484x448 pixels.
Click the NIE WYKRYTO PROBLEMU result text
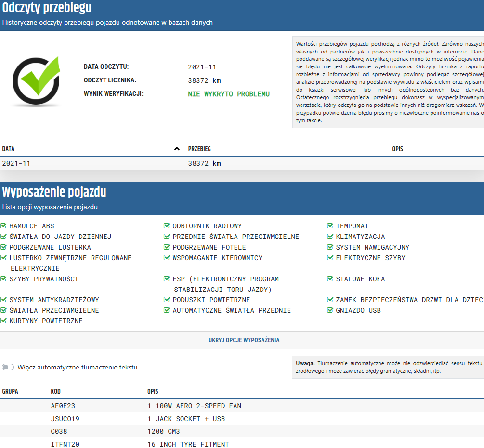click(x=229, y=94)
